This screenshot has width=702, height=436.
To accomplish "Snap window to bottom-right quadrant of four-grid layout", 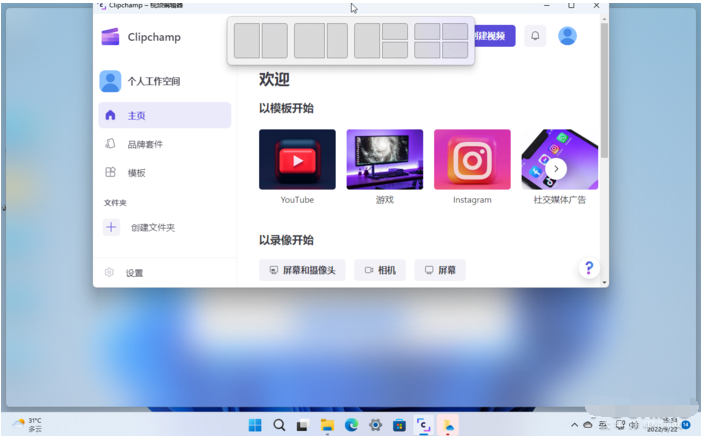I will point(455,50).
